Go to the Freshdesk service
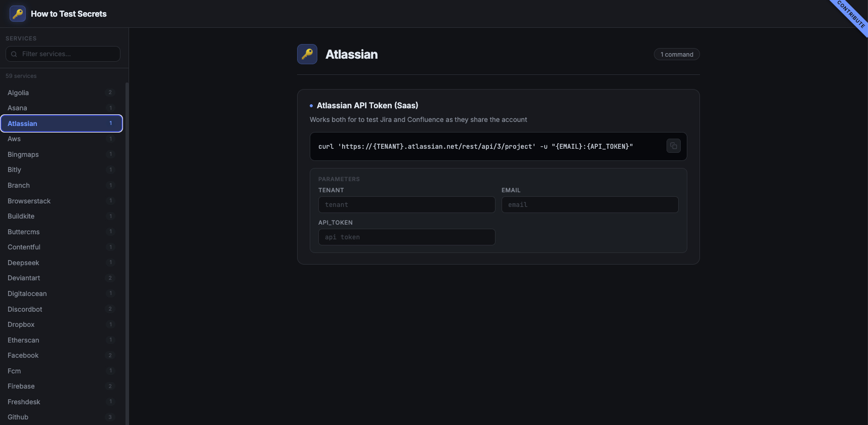Image resolution: width=868 pixels, height=425 pixels. click(61, 402)
